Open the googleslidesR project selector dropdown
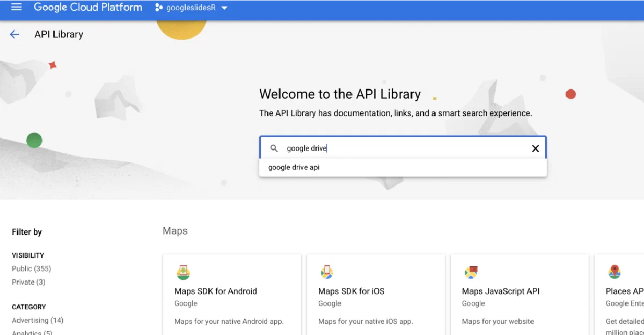This screenshot has width=644, height=335. [x=191, y=8]
